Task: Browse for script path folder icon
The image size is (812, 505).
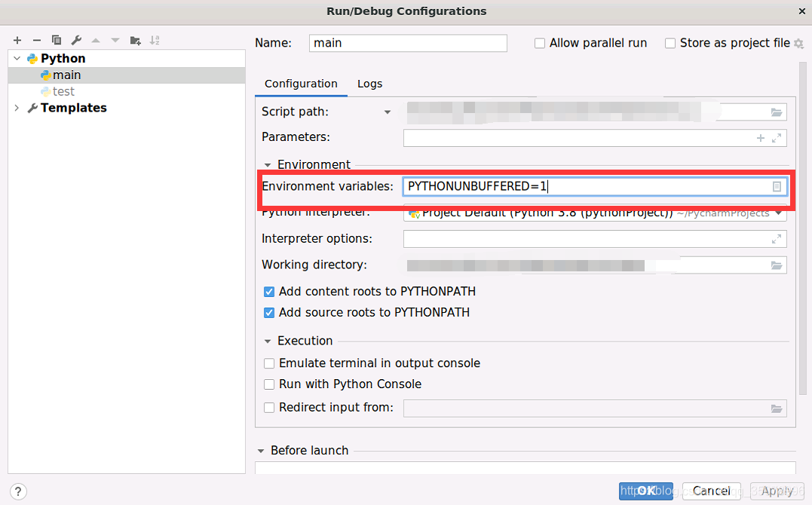Action: point(777,112)
